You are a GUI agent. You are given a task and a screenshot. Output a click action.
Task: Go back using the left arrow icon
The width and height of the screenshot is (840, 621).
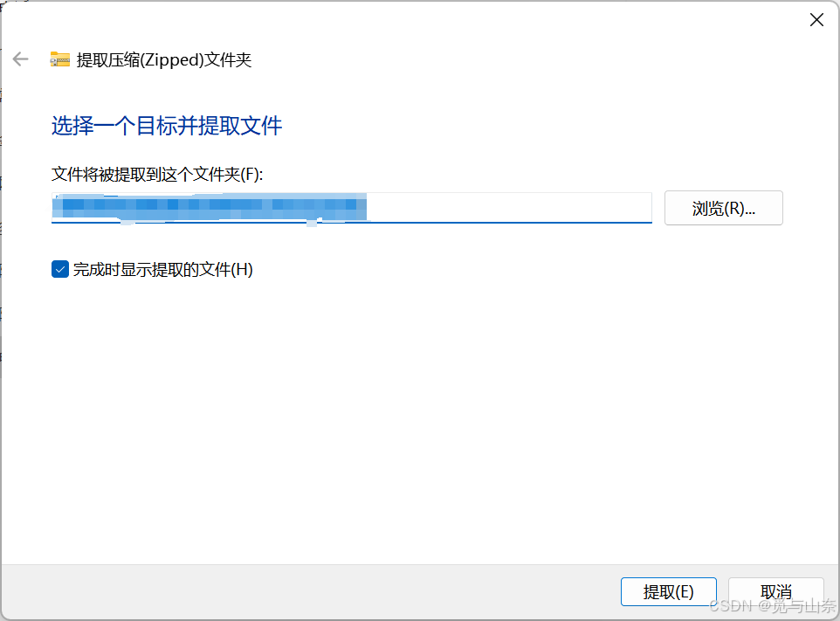(20, 59)
